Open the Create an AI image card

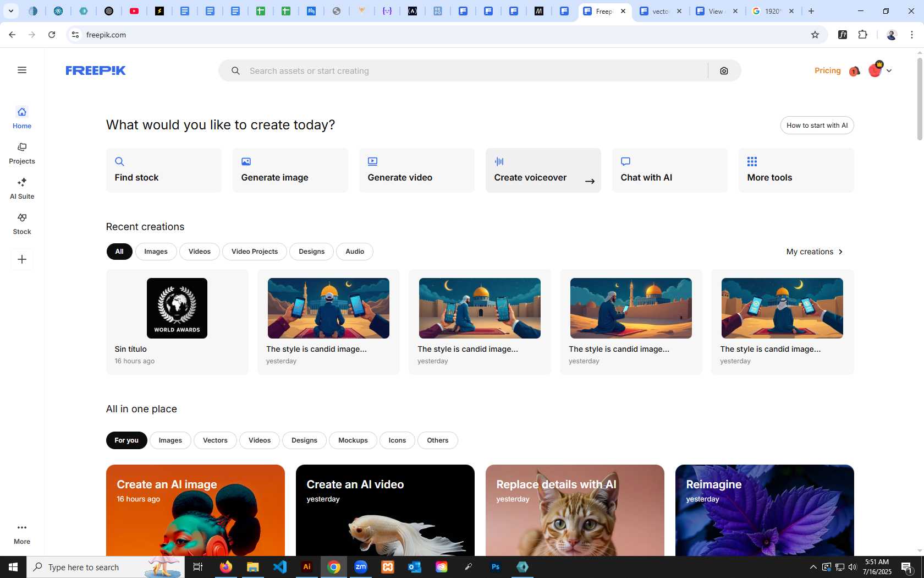click(195, 510)
